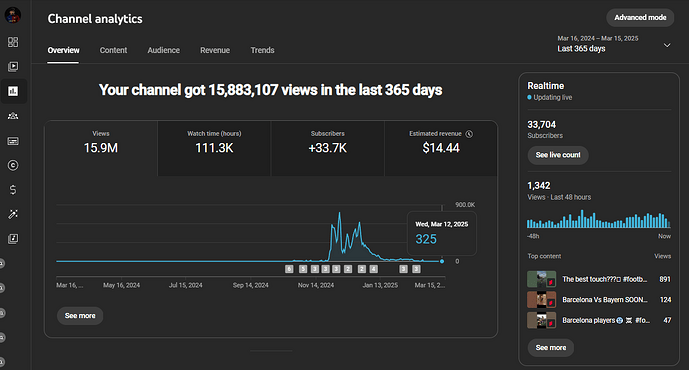
Task: Open the Subtitles sidebar icon
Action: point(13,141)
